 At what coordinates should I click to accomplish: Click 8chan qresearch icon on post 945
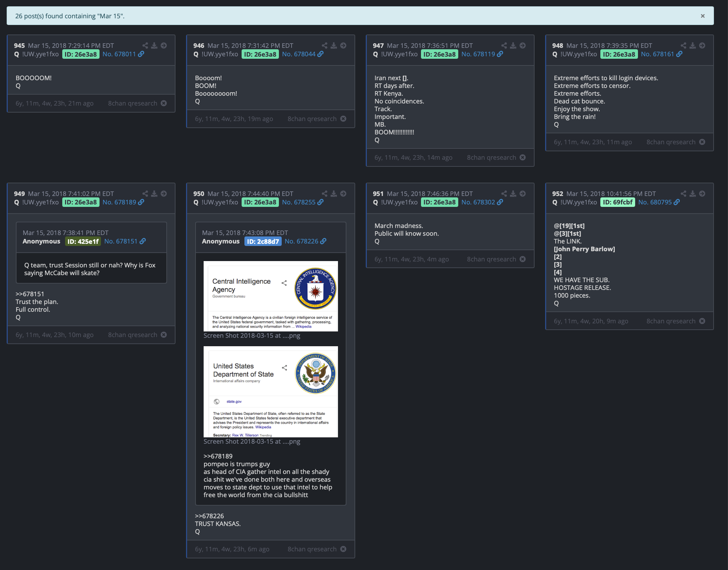(164, 103)
